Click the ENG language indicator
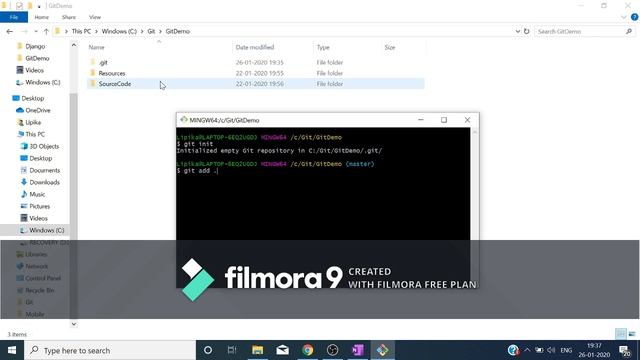This screenshot has width=640, height=360. (x=566, y=350)
